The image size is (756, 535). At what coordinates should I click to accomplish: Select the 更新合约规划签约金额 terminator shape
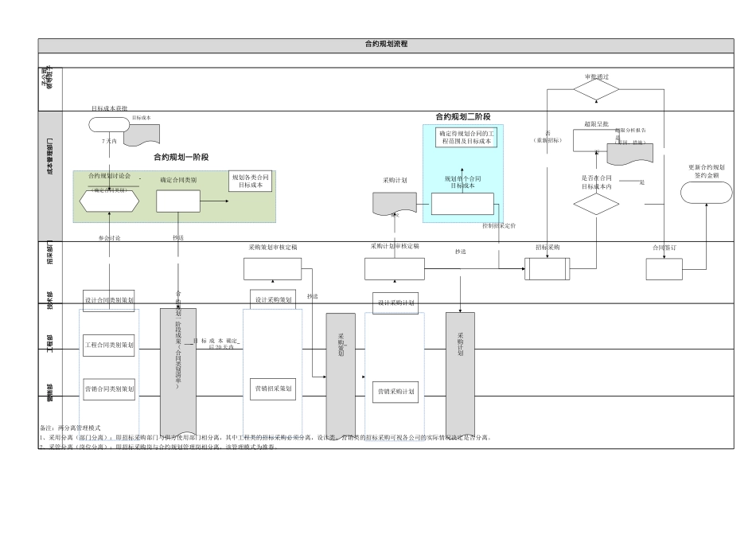click(x=707, y=193)
